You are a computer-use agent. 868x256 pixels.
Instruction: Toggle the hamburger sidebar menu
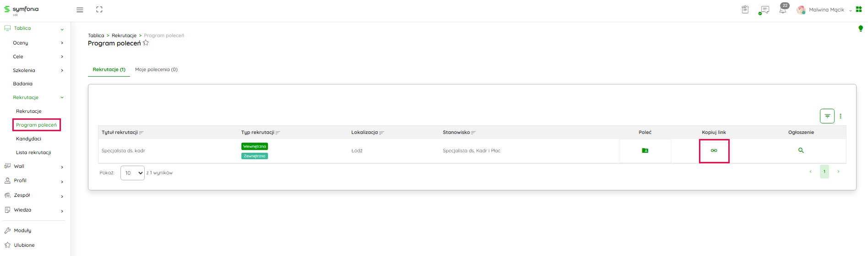[x=80, y=10]
